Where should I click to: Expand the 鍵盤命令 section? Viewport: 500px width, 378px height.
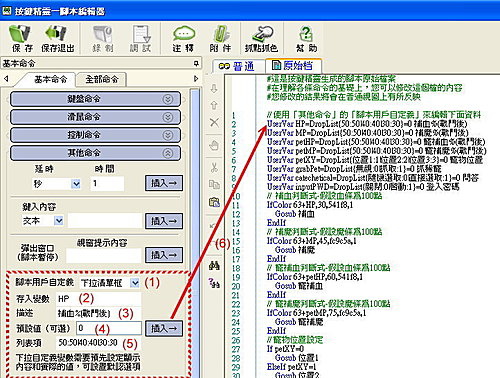(x=96, y=99)
